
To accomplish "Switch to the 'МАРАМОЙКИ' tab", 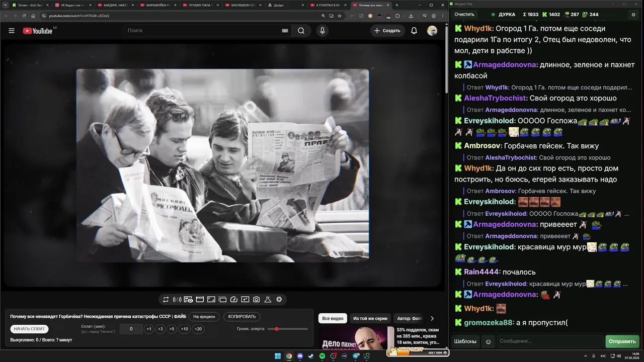I will 157,5.
